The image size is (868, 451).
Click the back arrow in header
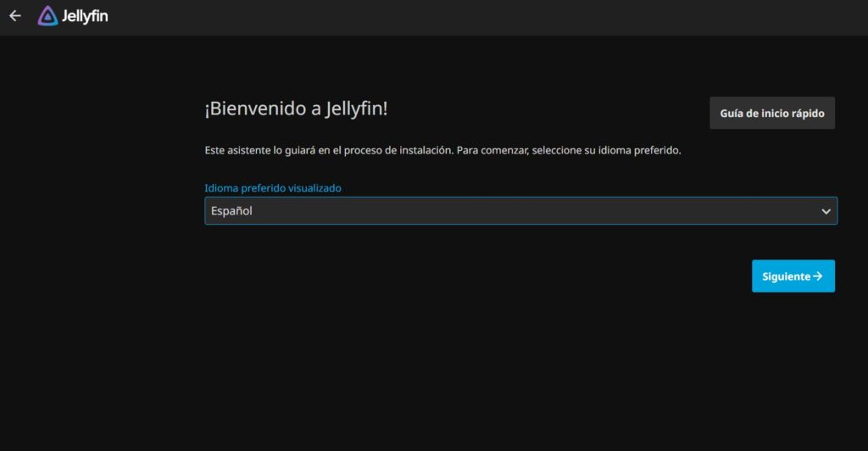(14, 16)
